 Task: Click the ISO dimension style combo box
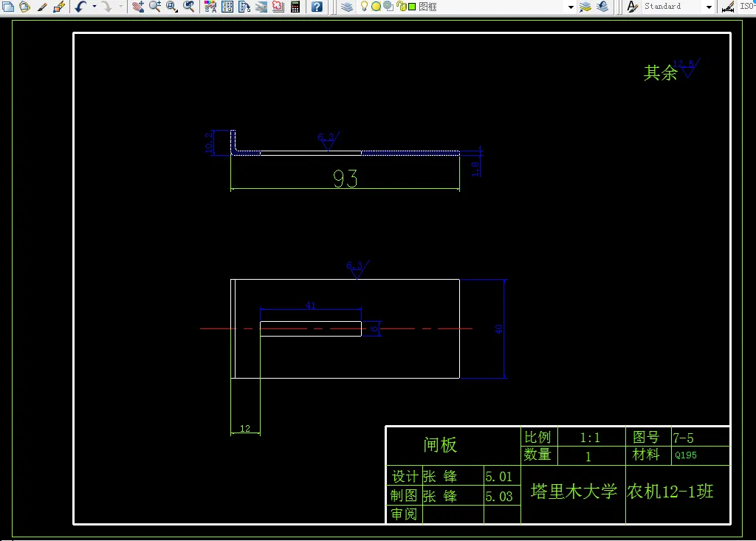[x=747, y=6]
